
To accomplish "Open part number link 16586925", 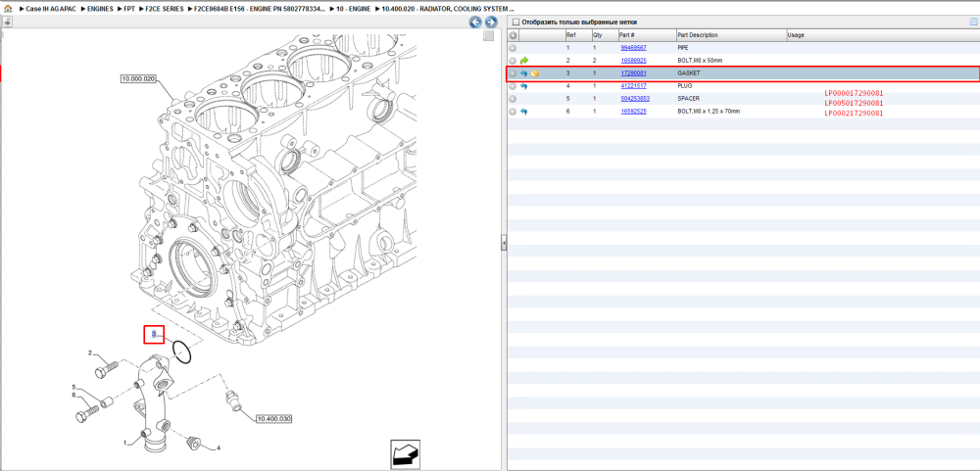I will [x=633, y=61].
